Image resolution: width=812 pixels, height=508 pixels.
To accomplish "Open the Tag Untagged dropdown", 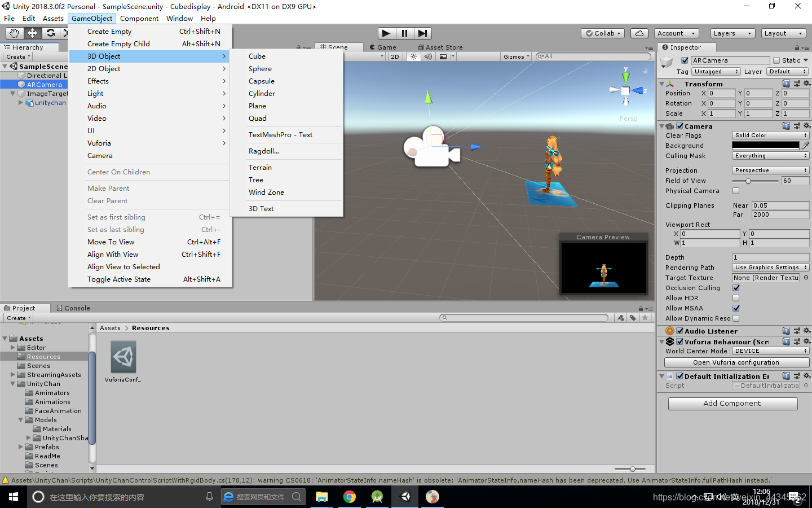I will (x=716, y=72).
